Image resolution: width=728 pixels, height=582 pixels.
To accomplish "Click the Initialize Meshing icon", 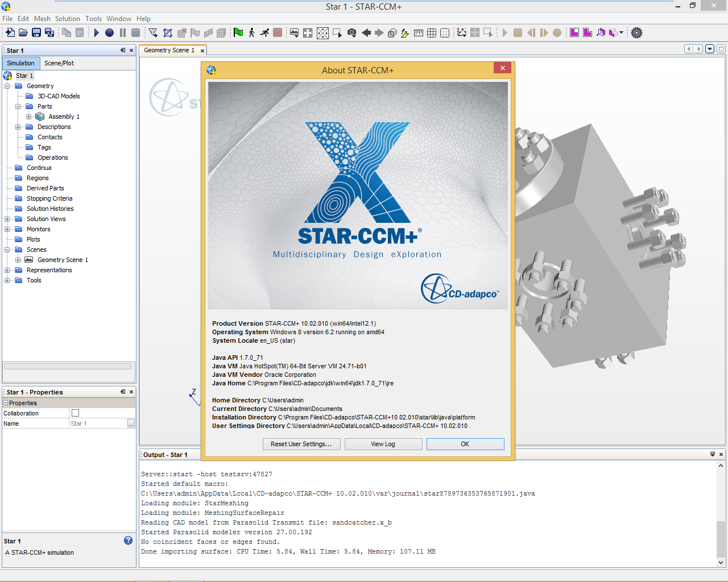I will coord(153,33).
